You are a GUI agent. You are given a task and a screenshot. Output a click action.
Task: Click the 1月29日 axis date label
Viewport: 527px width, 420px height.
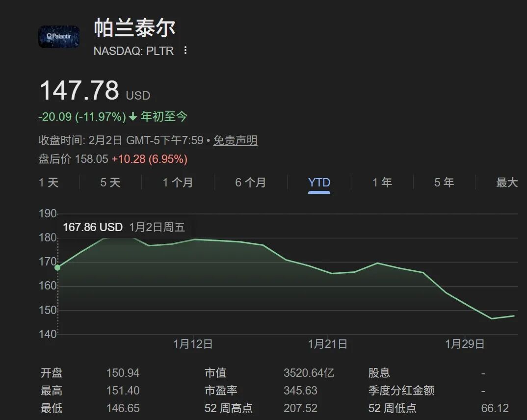[465, 344]
